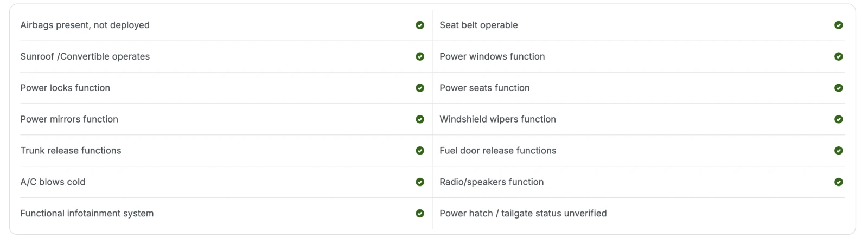Click check icon for Sunroof /Convertible operates
Viewport: 868px width, 244px height.
coord(420,56)
